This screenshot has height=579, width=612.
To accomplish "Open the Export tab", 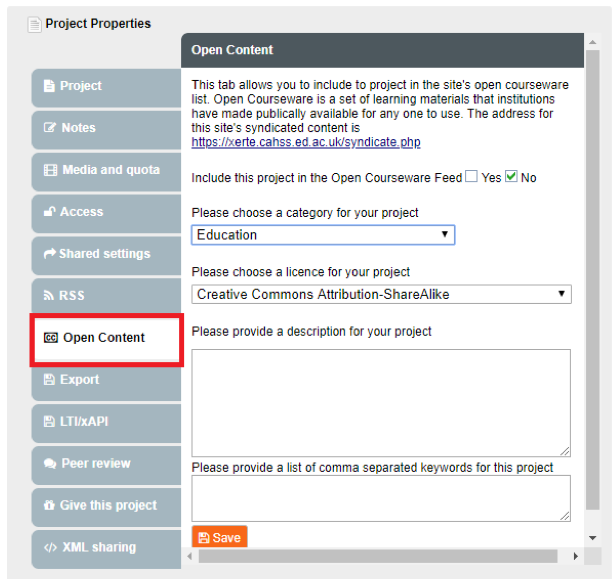I will [x=79, y=380].
